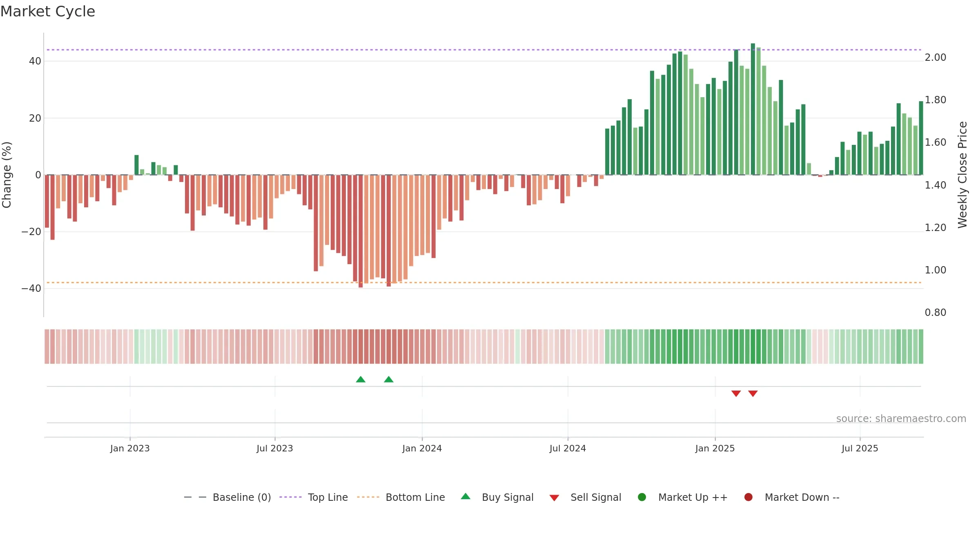Toggle the Baseline (0) legend entry

[x=227, y=497]
